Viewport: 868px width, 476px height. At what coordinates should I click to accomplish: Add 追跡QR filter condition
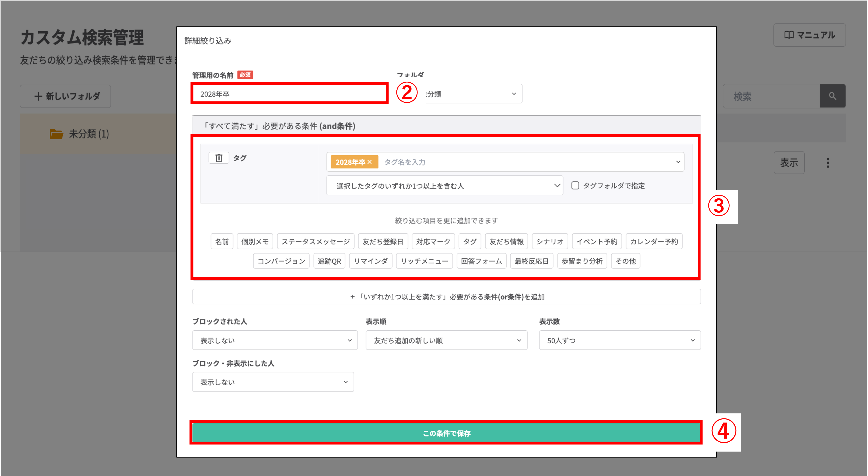(x=329, y=261)
